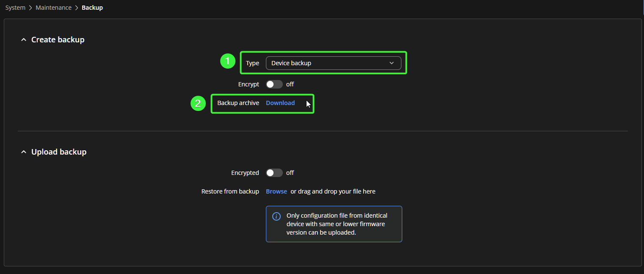Image resolution: width=644 pixels, height=274 pixels.
Task: Collapse the Create backup section chevron
Action: point(23,40)
